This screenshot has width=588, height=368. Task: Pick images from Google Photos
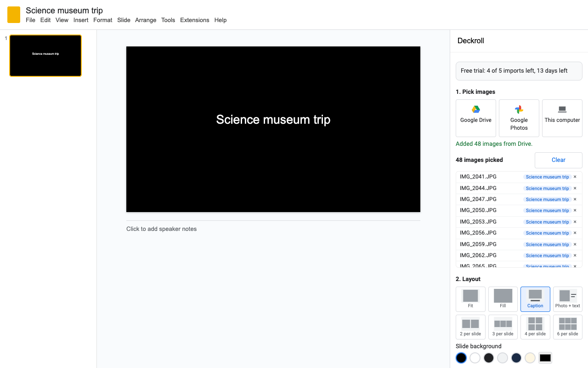519,118
